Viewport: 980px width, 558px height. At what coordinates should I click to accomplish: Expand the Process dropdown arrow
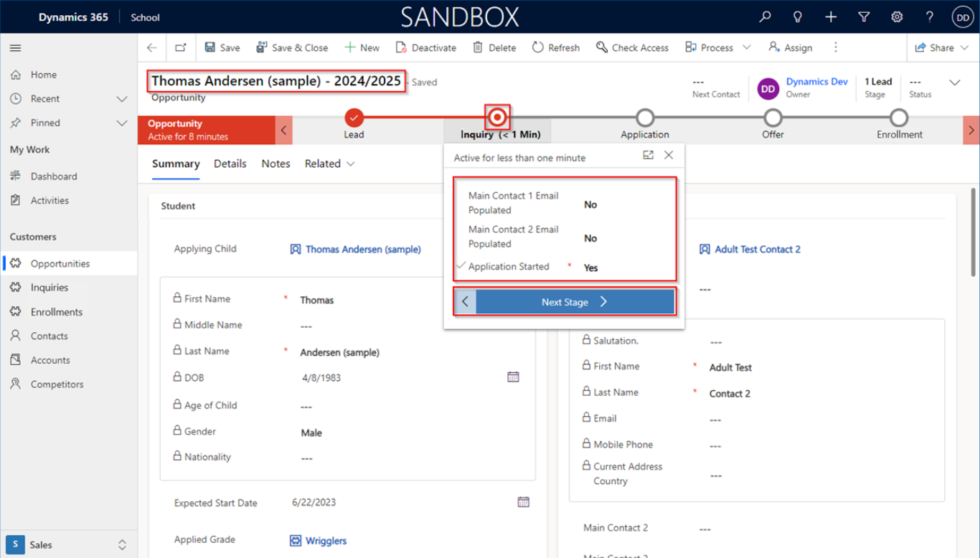click(x=746, y=47)
